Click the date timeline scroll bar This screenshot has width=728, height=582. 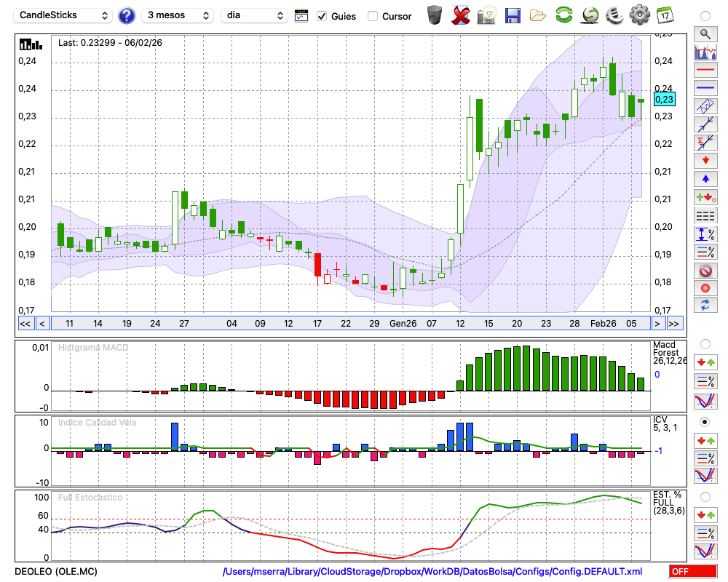point(349,324)
